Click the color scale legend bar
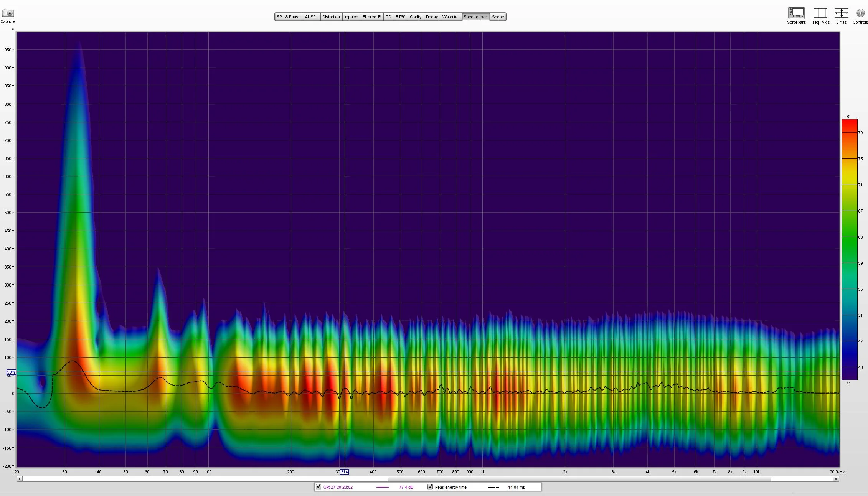868x496 pixels. [849, 249]
